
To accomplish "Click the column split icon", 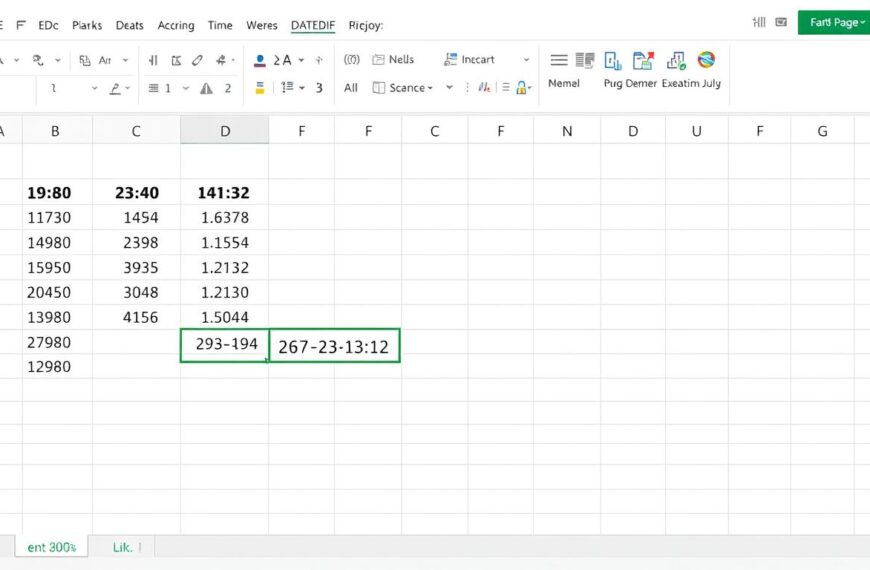I will tap(153, 60).
